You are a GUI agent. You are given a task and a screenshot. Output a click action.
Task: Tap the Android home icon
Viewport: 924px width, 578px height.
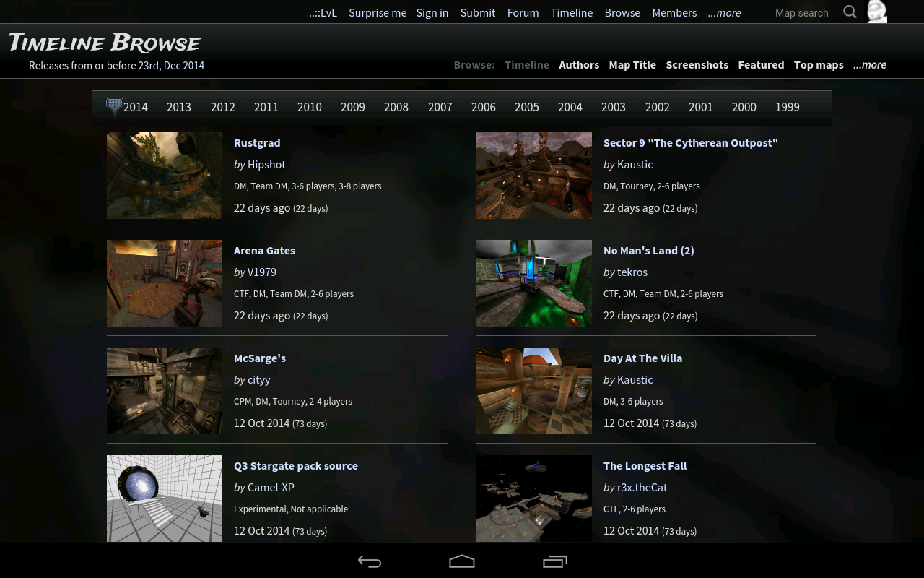click(461, 561)
